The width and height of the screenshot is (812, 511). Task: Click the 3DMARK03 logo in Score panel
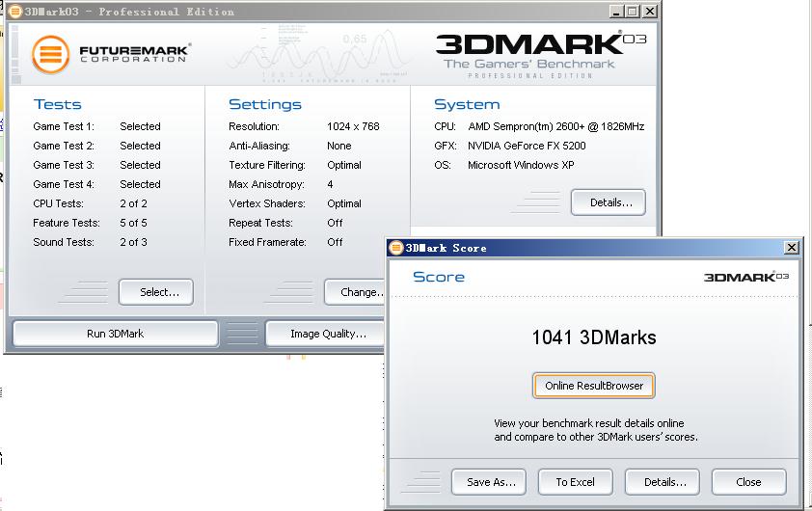[745, 277]
